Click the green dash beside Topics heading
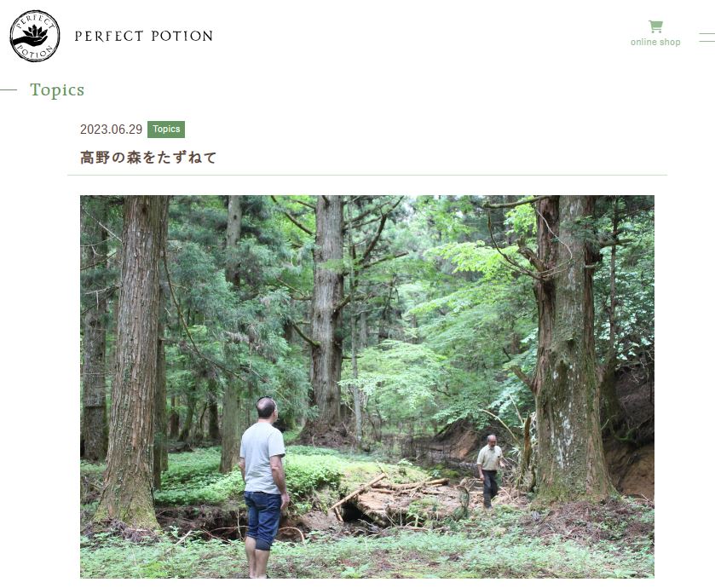The width and height of the screenshot is (715, 588). pos(9,89)
